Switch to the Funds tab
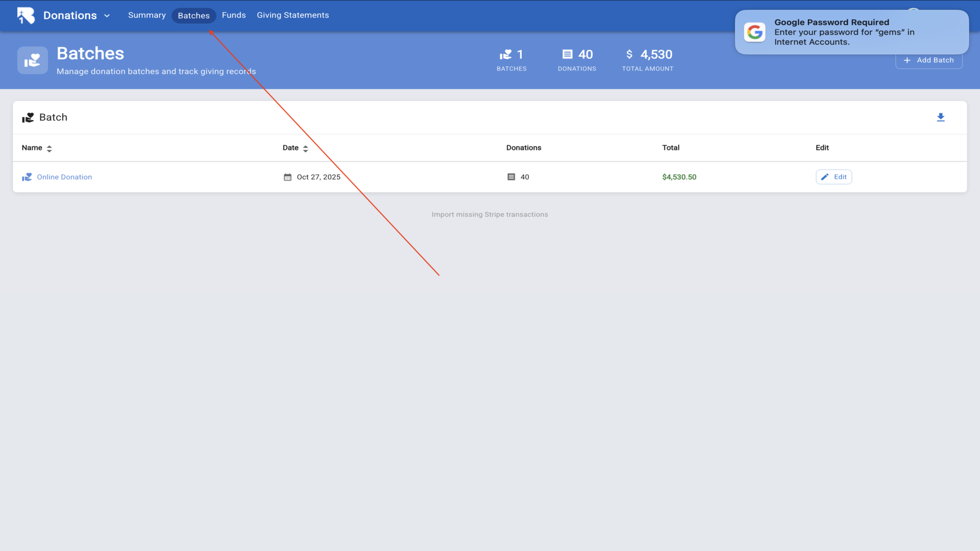 [234, 15]
